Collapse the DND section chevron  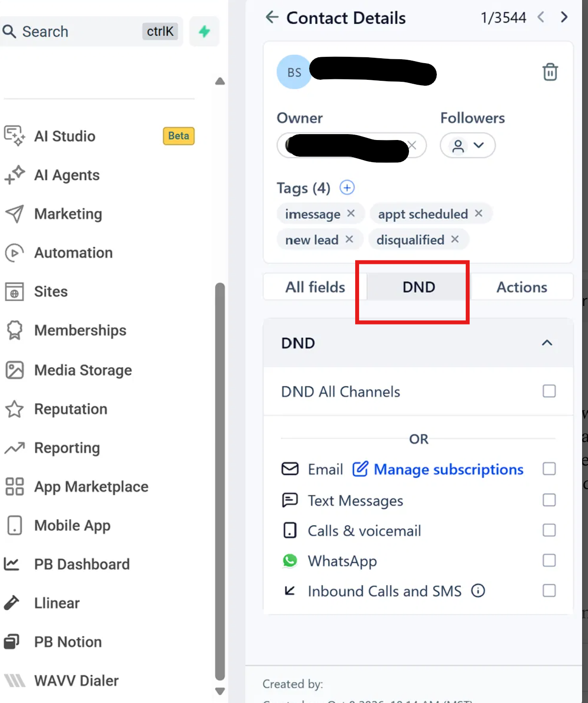[547, 343]
